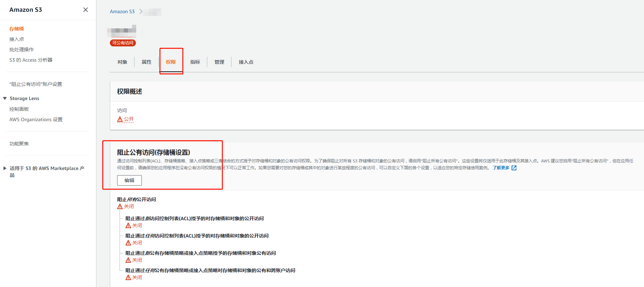Click warning icon under 任何公有存储桶策略 setting
The image size is (644, 287).
click(128, 277)
